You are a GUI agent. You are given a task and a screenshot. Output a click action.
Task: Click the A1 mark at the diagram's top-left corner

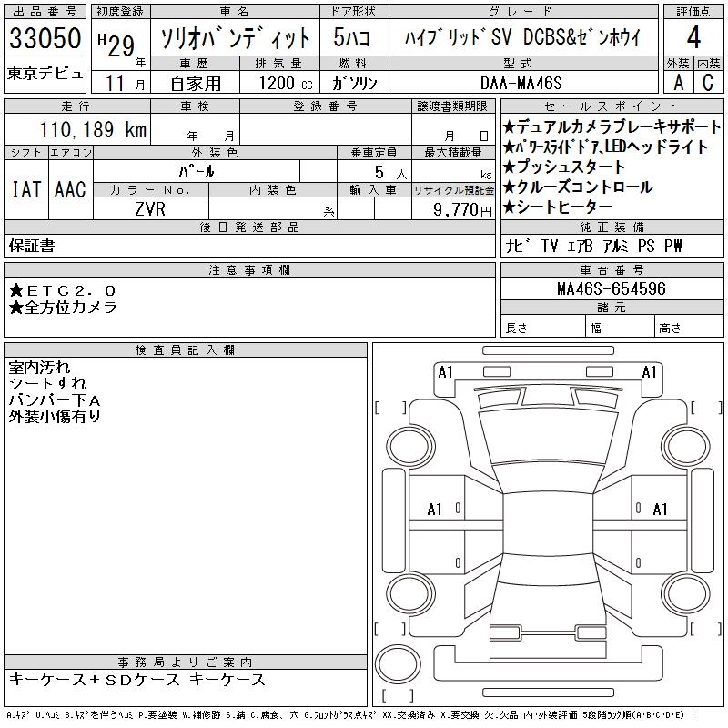[445, 372]
